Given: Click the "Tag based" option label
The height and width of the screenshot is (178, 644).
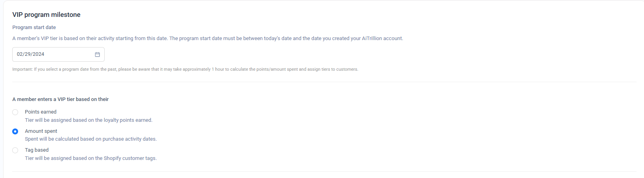Looking at the screenshot, I should pyautogui.click(x=37, y=150).
